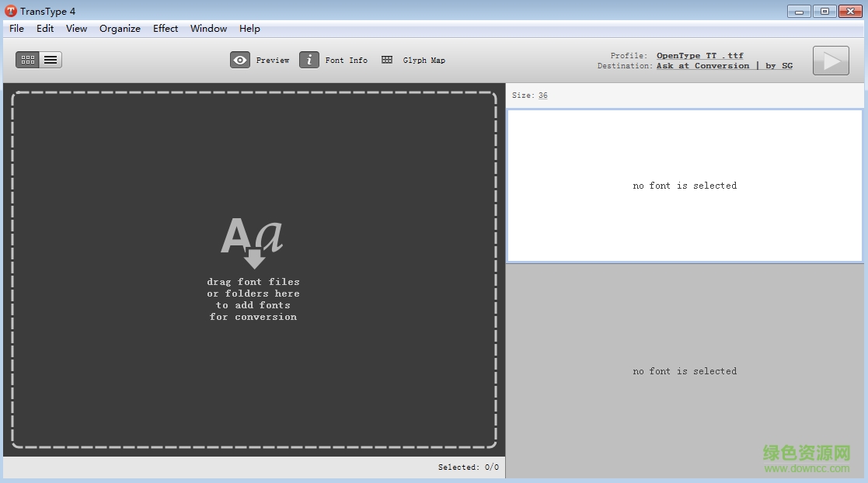Click the Glyph Map label
Screen dimensions: 868x483
[424, 61]
